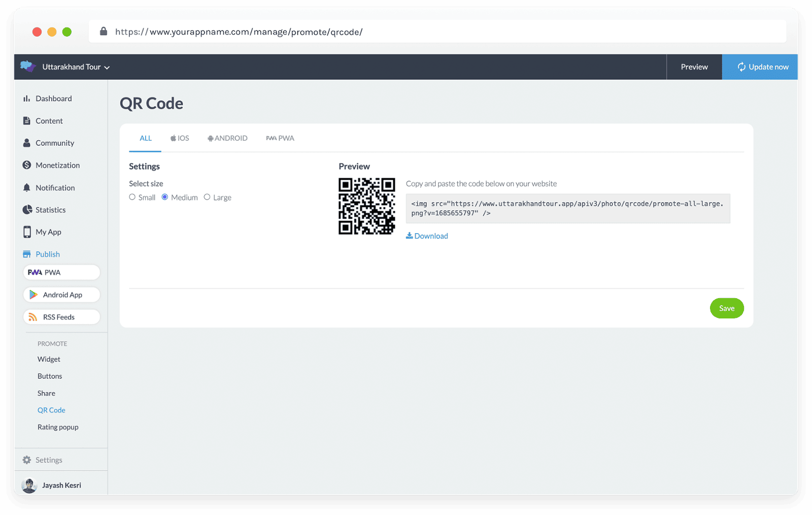Expand the Uttarakhand Tour app dropdown
Viewport: 812px width, 515px height.
click(x=76, y=67)
